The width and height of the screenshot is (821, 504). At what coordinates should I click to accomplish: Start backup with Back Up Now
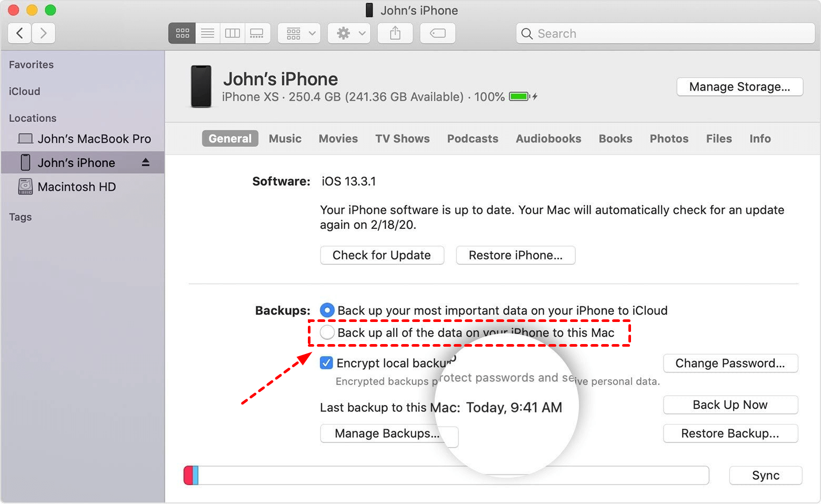tap(730, 405)
